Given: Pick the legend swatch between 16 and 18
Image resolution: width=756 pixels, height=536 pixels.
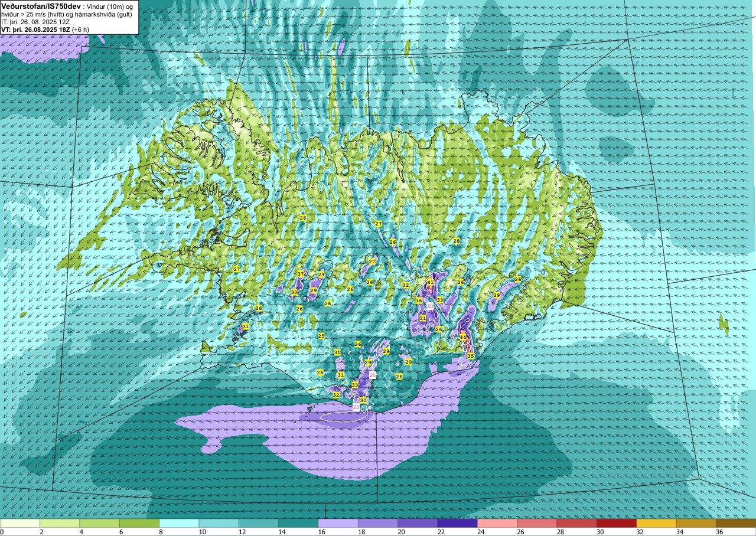Looking at the screenshot, I should tap(338, 523).
